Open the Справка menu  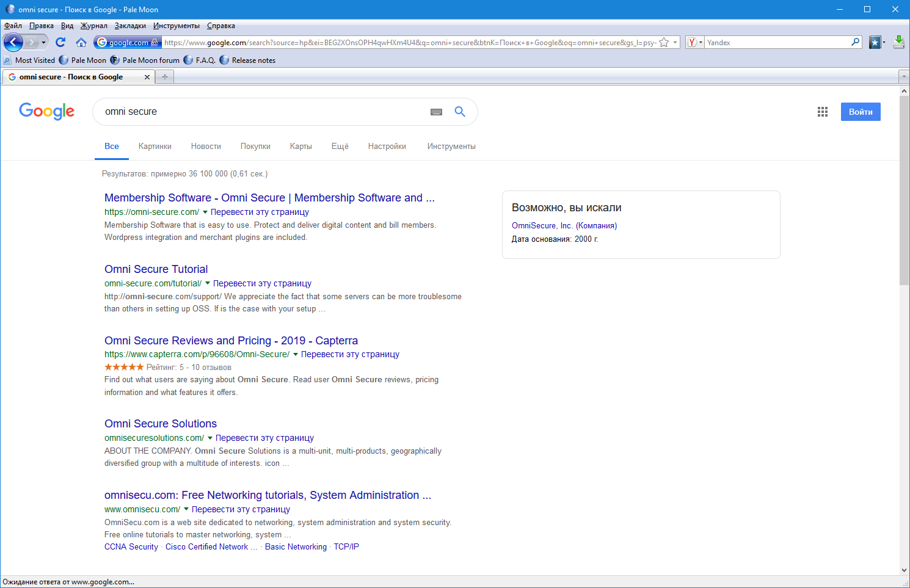click(x=221, y=26)
